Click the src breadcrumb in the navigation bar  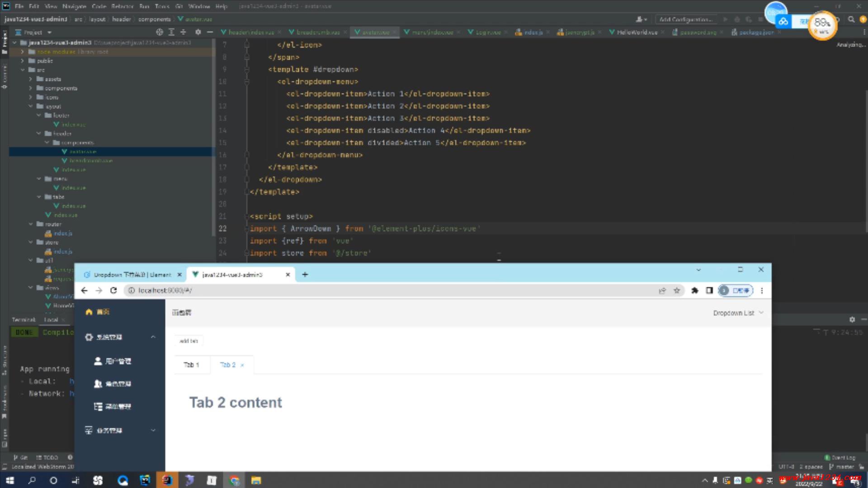point(78,19)
